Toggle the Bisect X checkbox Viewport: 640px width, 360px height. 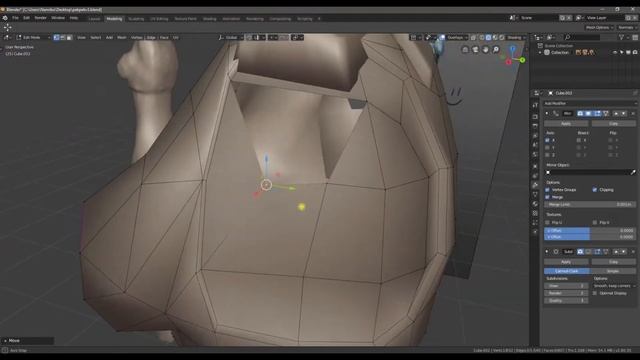coord(579,140)
